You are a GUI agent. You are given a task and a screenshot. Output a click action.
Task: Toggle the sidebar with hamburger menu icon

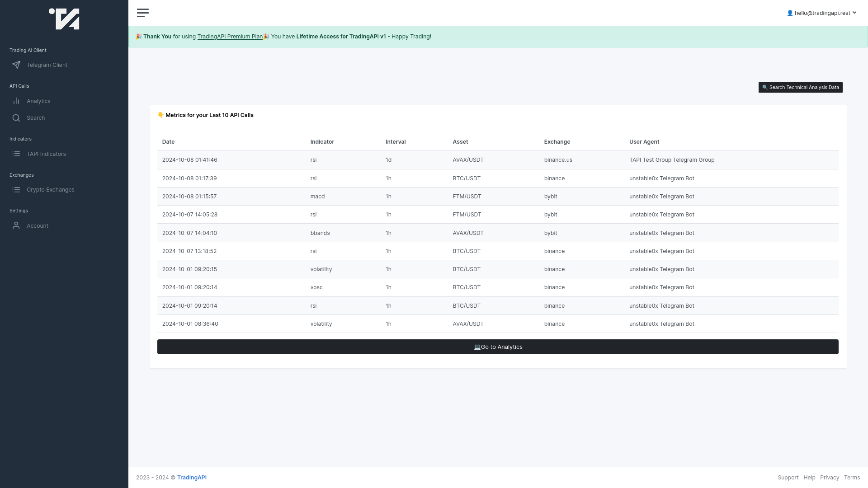(143, 13)
